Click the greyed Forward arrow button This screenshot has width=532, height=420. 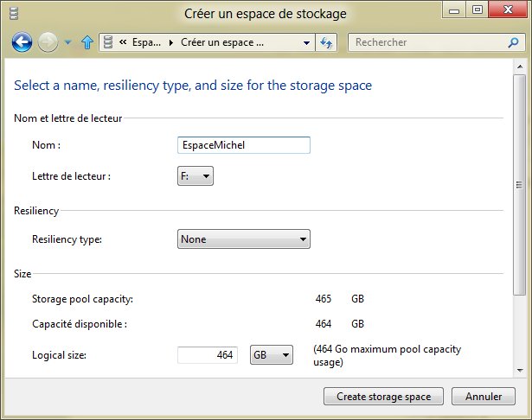(48, 42)
